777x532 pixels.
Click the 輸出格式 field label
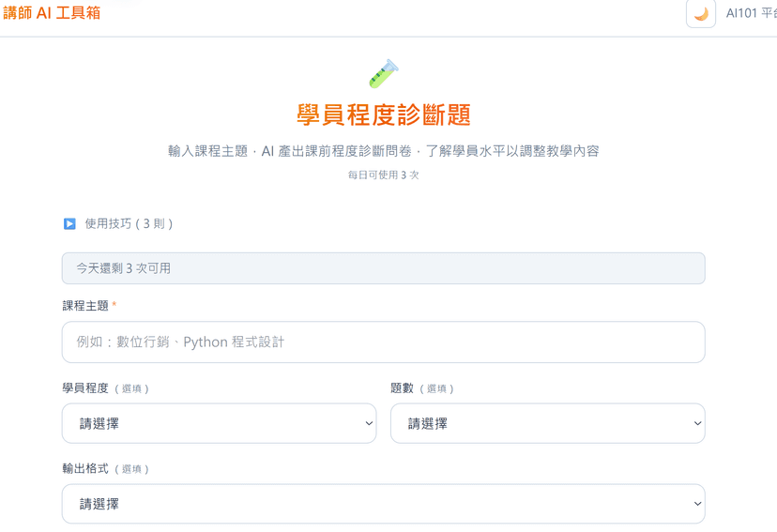point(85,468)
